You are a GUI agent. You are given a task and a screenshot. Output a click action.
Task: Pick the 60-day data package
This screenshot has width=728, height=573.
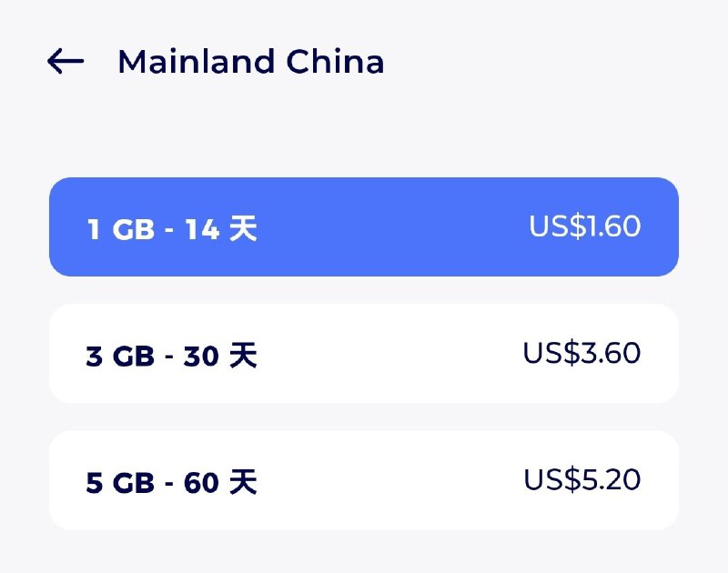(363, 479)
